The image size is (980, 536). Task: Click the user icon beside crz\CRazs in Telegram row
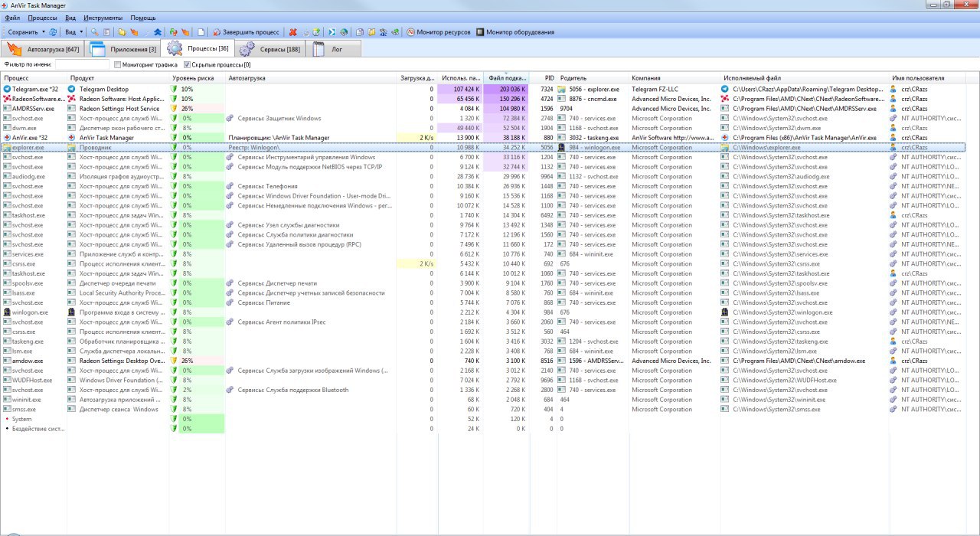pos(893,89)
